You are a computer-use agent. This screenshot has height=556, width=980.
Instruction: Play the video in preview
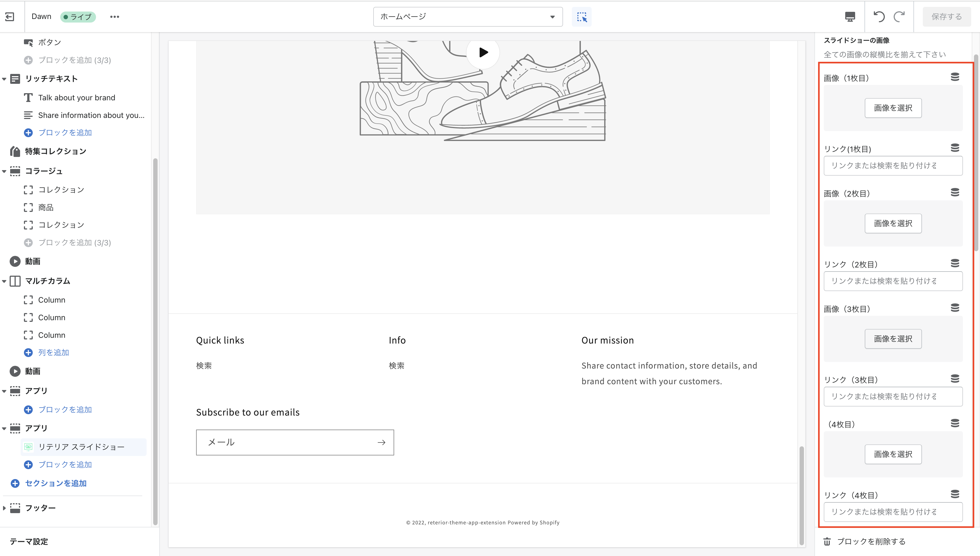click(x=483, y=52)
